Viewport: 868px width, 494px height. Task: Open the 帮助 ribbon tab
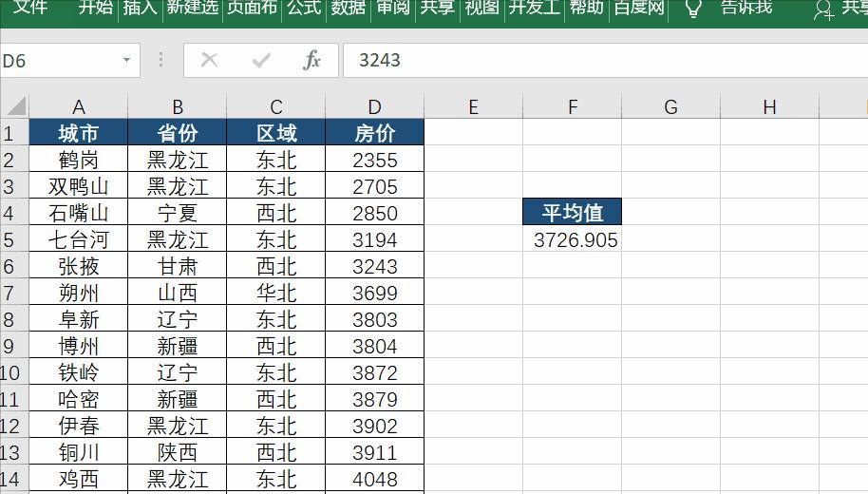[x=586, y=8]
